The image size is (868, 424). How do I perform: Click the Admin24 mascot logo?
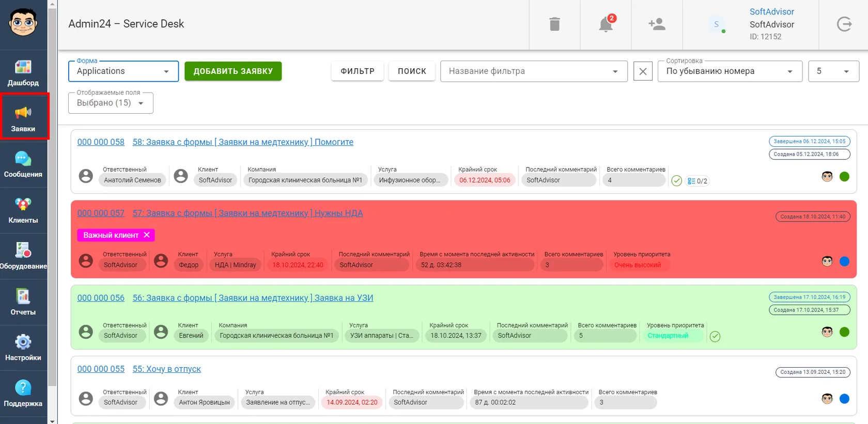click(23, 22)
